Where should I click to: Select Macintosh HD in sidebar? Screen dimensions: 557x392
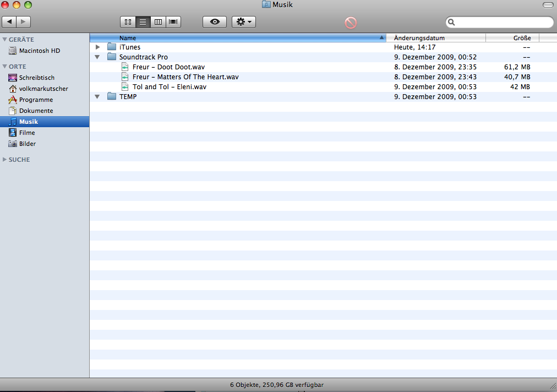[x=39, y=51]
